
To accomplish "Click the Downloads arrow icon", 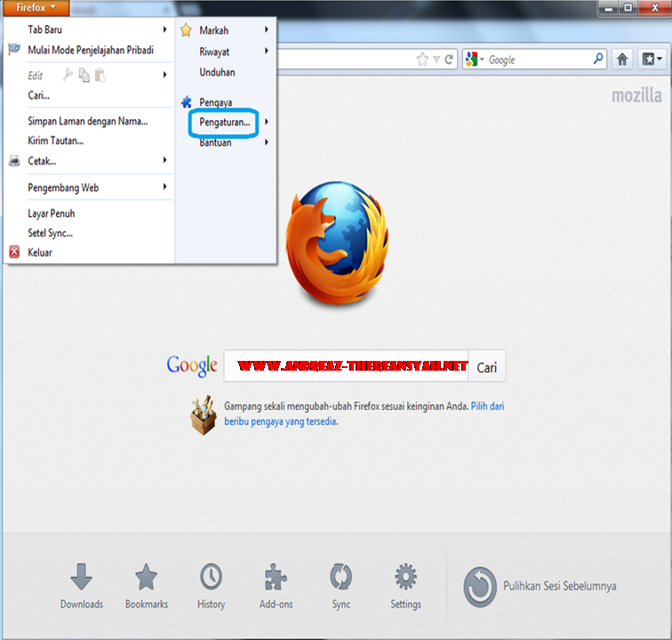I will click(82, 577).
